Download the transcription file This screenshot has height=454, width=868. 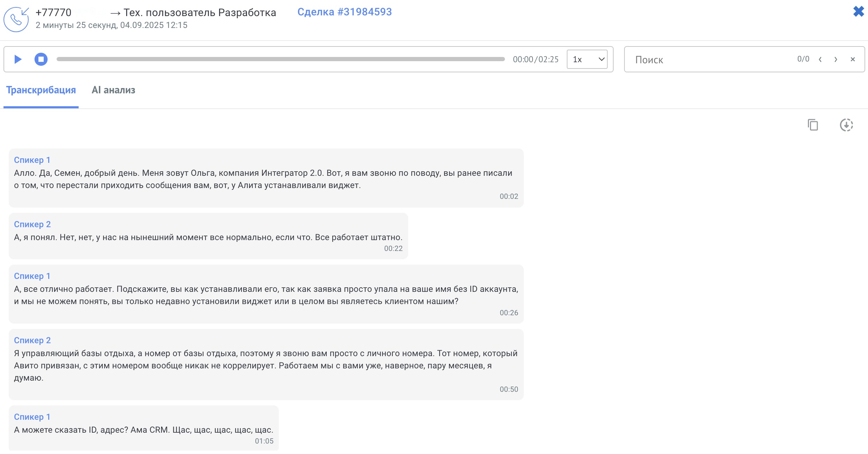pyautogui.click(x=846, y=125)
